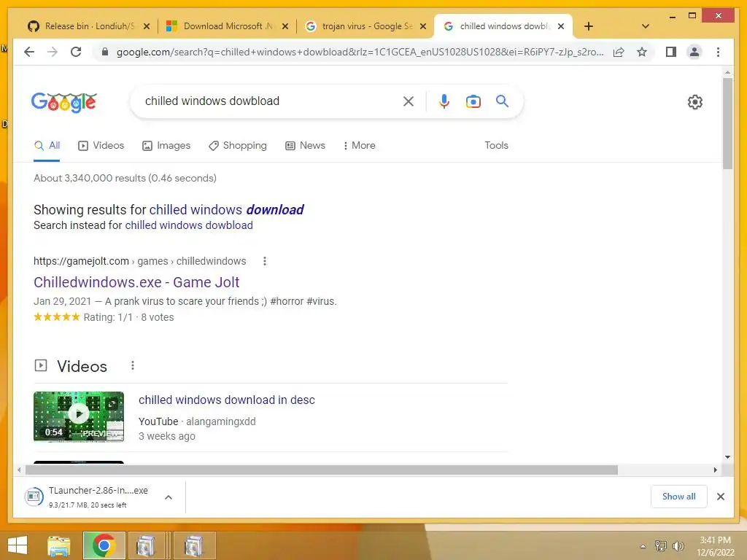747x560 pixels.
Task: Click the 'About 3,340,000 results' text
Action: (125, 178)
